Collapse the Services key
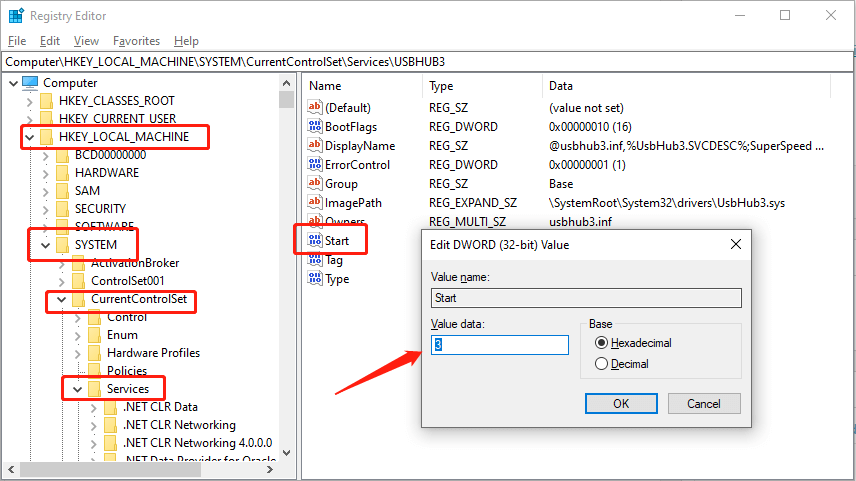 point(77,389)
